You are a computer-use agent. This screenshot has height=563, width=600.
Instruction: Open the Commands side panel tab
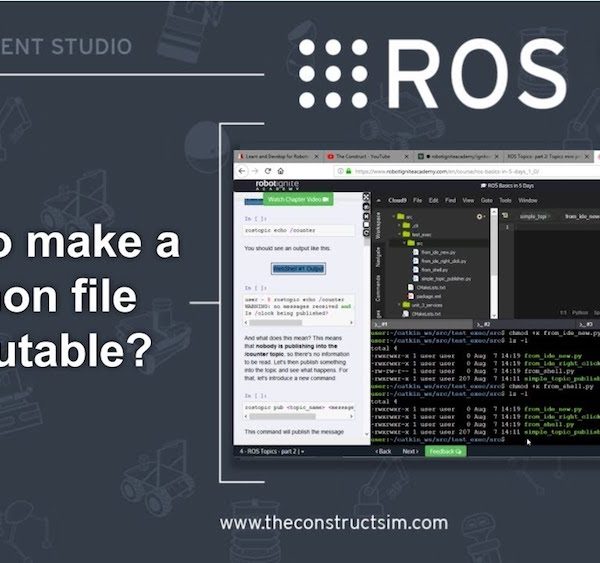pos(378,288)
